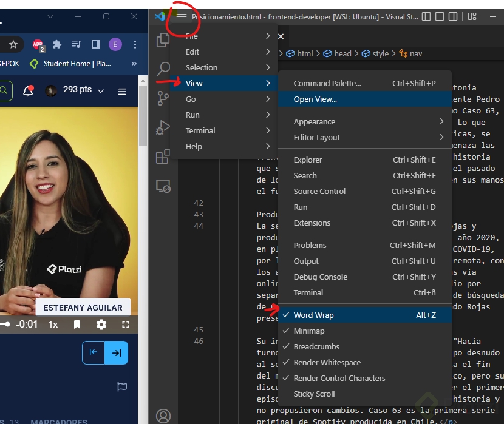Select Debug Console menu entry
The image size is (504, 424).
click(365, 277)
